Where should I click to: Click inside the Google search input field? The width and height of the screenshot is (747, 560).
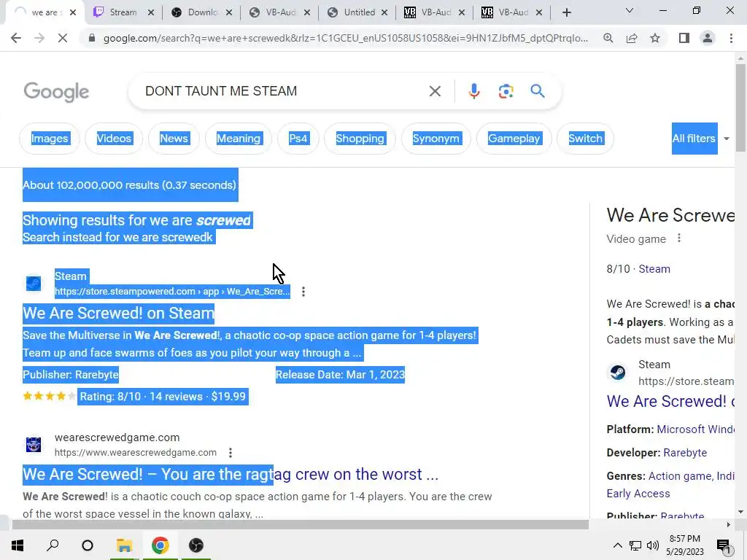(x=281, y=91)
